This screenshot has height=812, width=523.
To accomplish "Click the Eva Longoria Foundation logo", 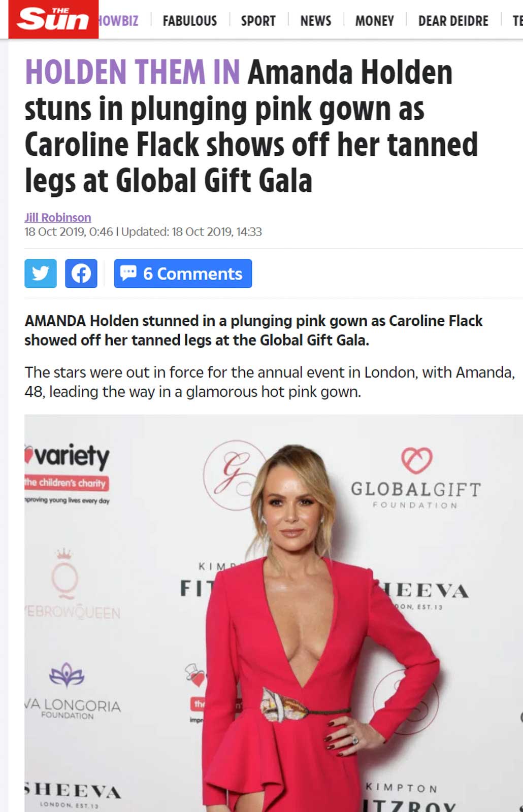I will [72, 691].
